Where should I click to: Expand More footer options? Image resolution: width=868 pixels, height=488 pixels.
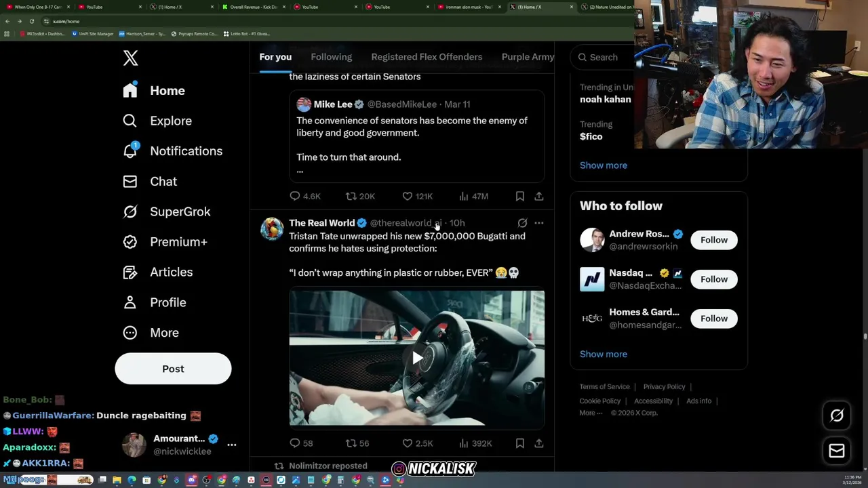pyautogui.click(x=590, y=413)
